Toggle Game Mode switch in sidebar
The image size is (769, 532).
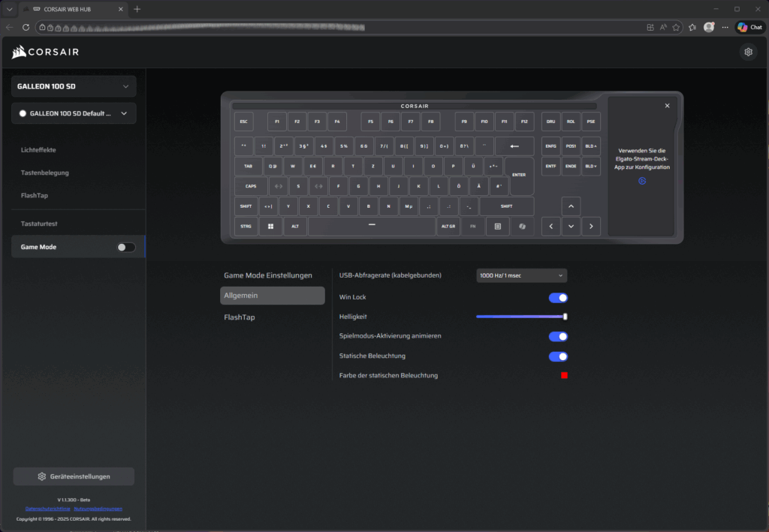[x=126, y=247]
